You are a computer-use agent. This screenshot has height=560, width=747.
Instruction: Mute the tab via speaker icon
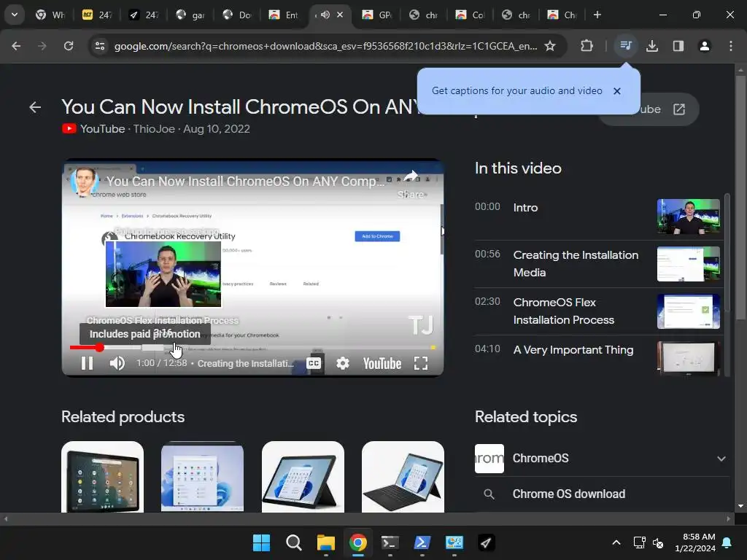(x=325, y=15)
